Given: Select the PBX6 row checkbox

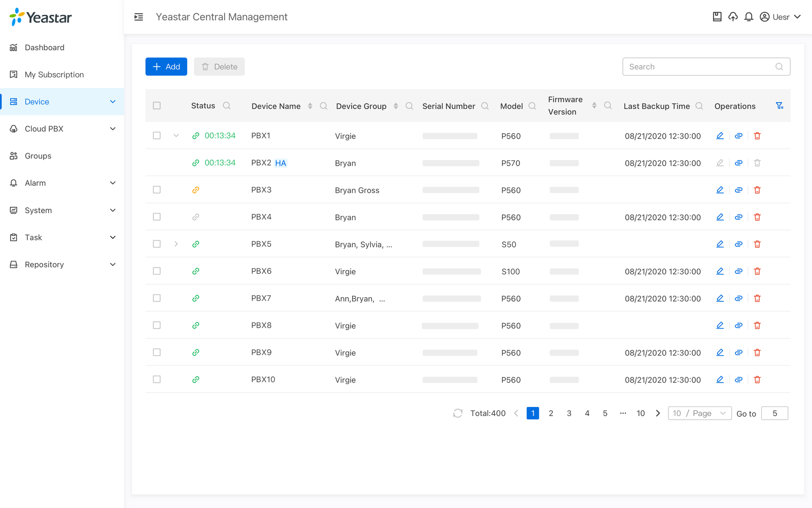Looking at the screenshot, I should (x=157, y=271).
